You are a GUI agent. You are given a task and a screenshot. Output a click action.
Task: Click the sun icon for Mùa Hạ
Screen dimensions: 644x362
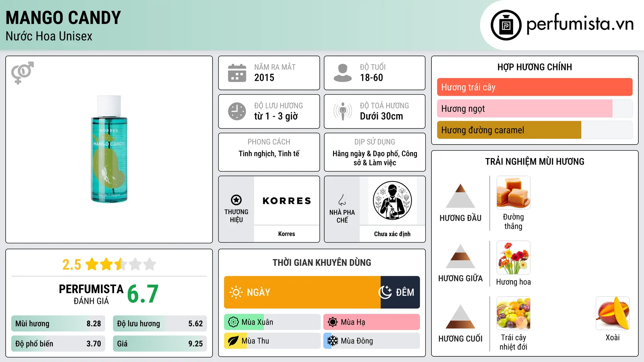click(333, 322)
